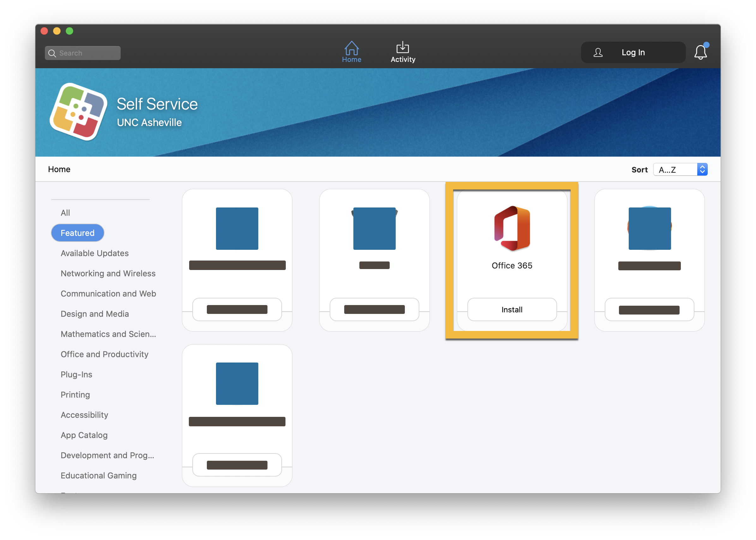Select the All category

(65, 213)
